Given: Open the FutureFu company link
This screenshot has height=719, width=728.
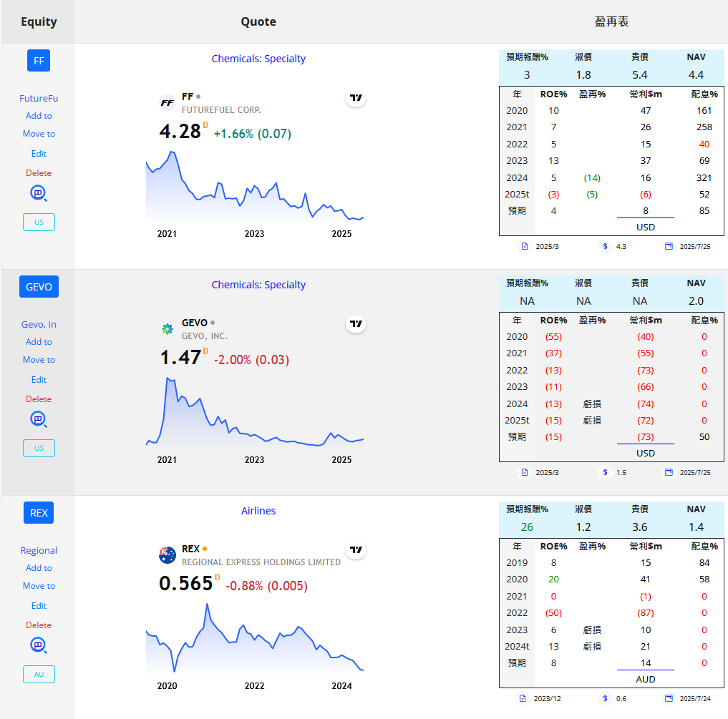Looking at the screenshot, I should click(39, 99).
